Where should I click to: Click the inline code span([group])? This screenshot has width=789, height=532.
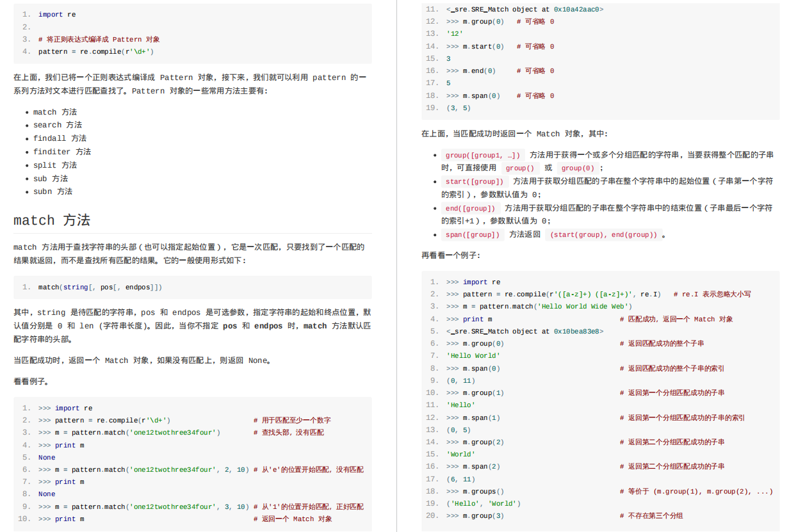(x=471, y=234)
